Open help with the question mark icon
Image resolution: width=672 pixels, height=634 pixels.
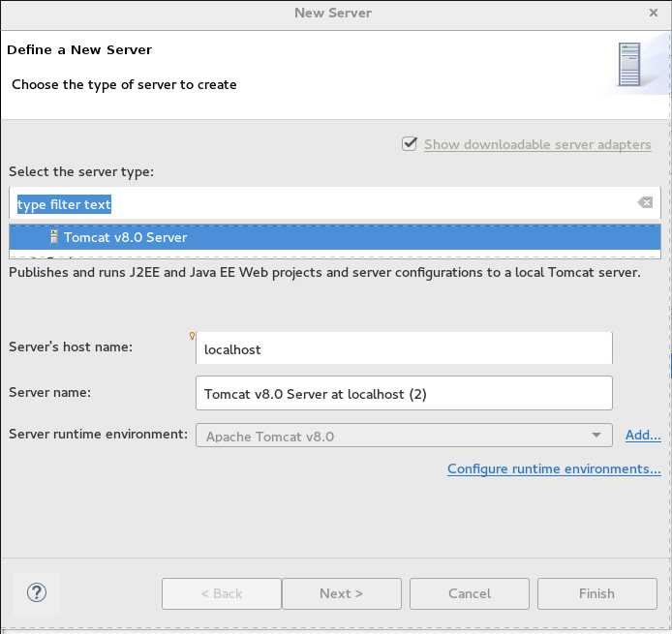(37, 593)
